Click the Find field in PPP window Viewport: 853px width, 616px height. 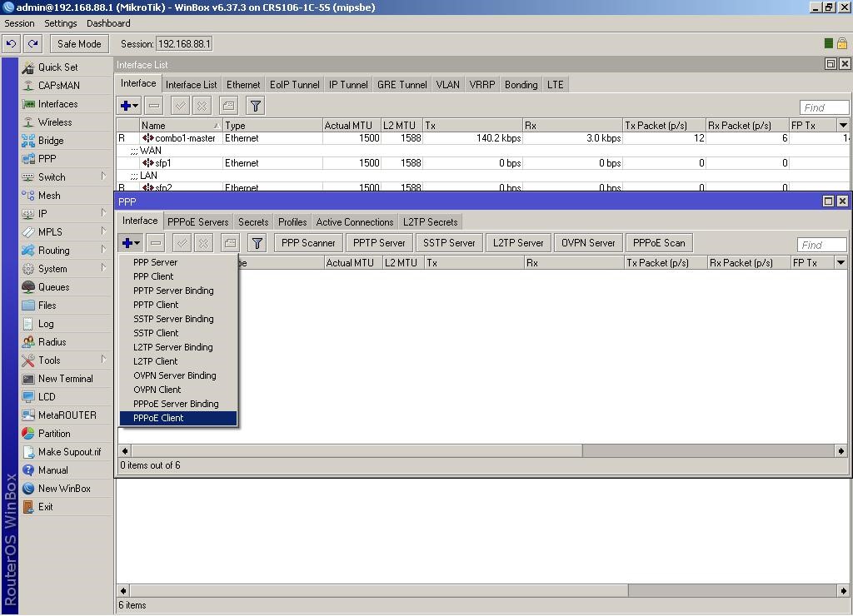pyautogui.click(x=821, y=245)
